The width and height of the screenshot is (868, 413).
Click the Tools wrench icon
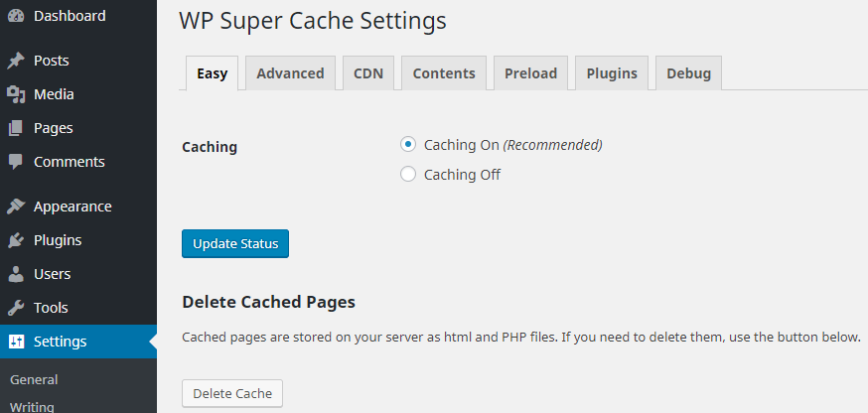pos(16,308)
